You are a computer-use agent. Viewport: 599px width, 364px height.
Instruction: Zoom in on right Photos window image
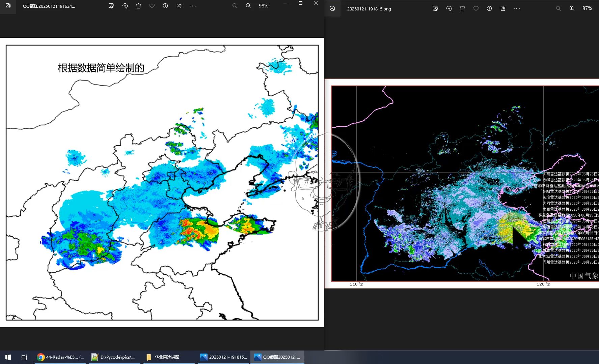click(x=572, y=8)
